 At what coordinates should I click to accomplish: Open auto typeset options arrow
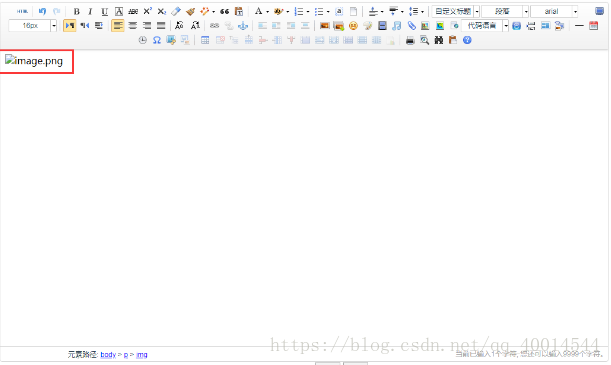213,12
